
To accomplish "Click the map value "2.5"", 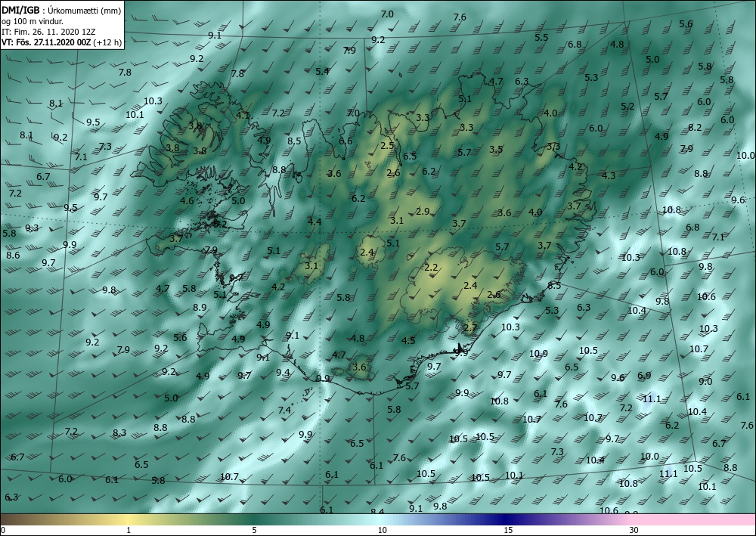I will click(387, 146).
